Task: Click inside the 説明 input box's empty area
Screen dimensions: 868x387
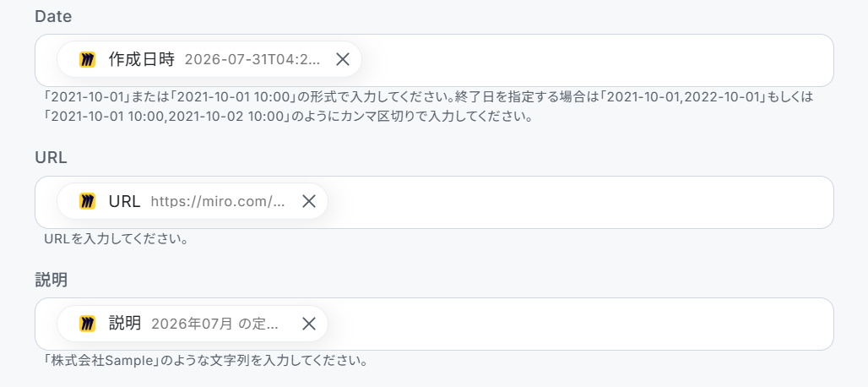Action: pyautogui.click(x=580, y=324)
